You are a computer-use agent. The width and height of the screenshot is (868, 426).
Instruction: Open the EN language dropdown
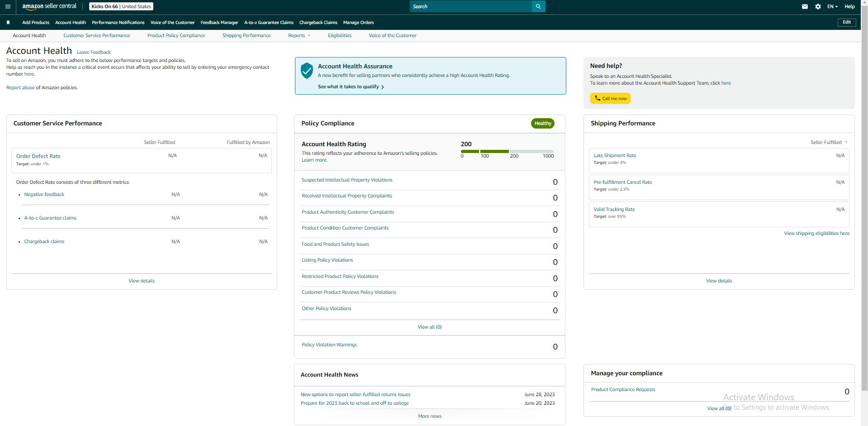pos(832,6)
